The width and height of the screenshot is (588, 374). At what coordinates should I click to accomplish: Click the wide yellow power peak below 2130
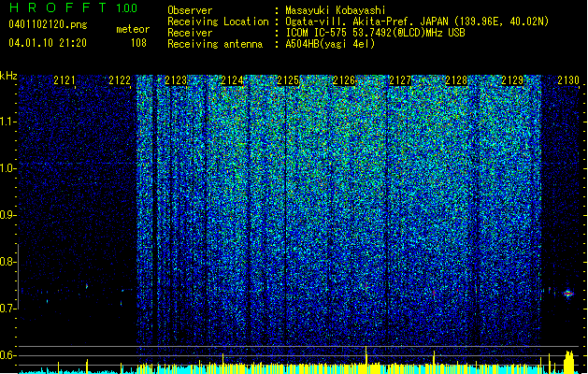click(x=569, y=362)
